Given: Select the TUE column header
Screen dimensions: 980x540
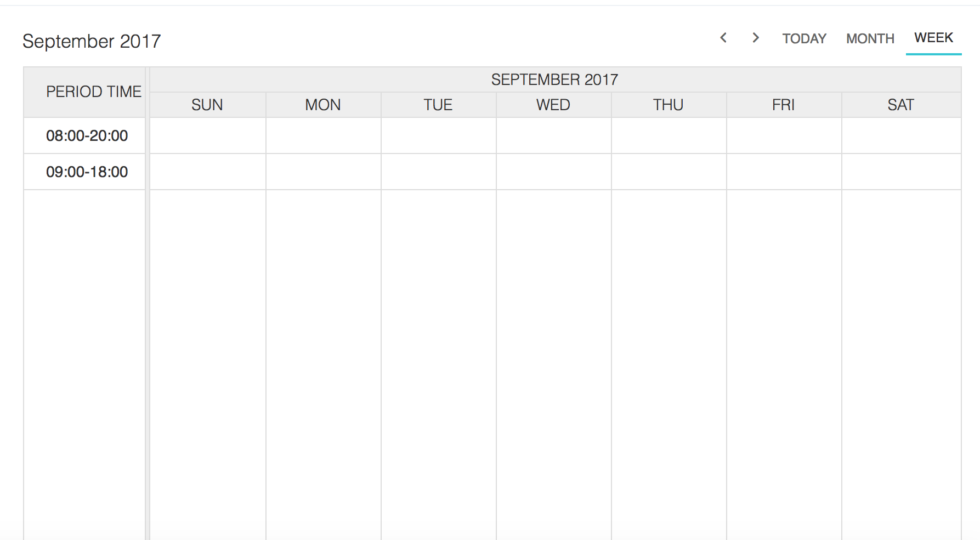Looking at the screenshot, I should pyautogui.click(x=438, y=104).
